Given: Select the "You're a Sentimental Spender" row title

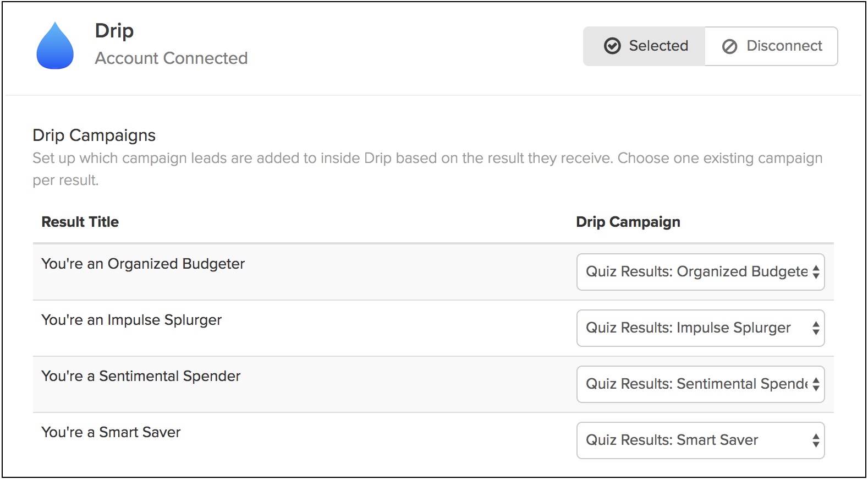Looking at the screenshot, I should 141,376.
